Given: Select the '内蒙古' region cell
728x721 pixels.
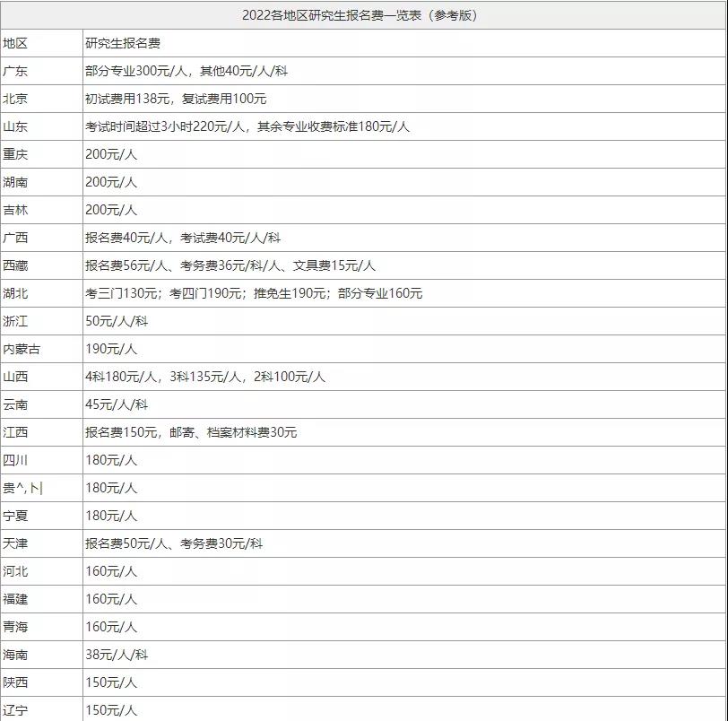Looking at the screenshot, I should click(22, 349).
